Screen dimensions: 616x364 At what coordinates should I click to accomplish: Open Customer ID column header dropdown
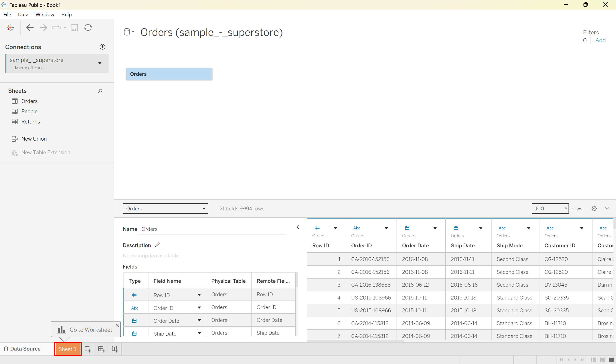tap(582, 228)
